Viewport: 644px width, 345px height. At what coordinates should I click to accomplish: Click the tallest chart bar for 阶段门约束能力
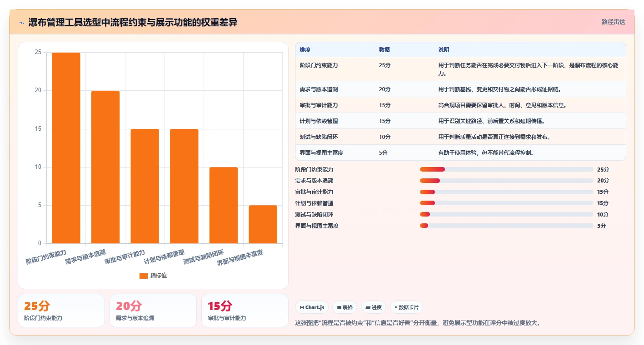[66, 148]
